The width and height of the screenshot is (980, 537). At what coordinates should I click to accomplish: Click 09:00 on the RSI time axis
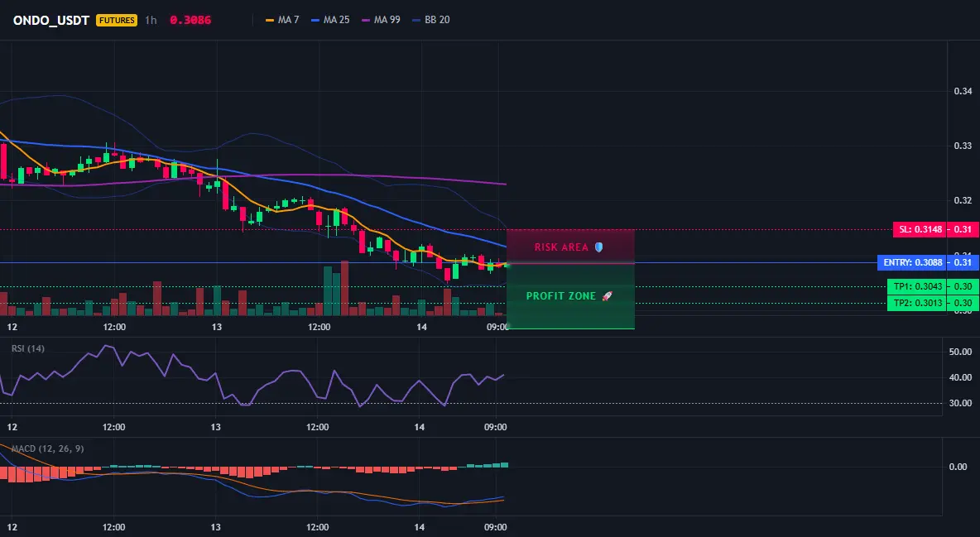pyautogui.click(x=495, y=427)
